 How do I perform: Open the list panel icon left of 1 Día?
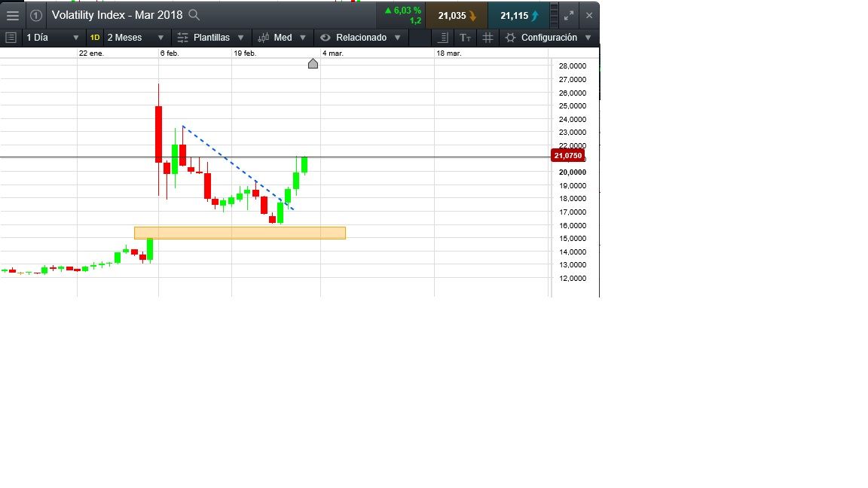(11, 38)
